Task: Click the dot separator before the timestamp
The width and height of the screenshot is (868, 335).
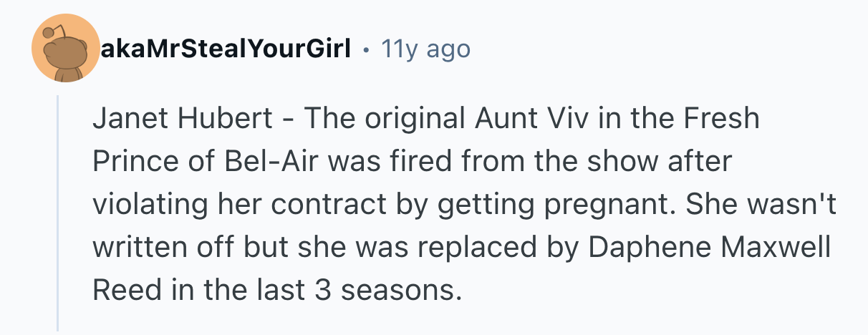Action: 367,50
